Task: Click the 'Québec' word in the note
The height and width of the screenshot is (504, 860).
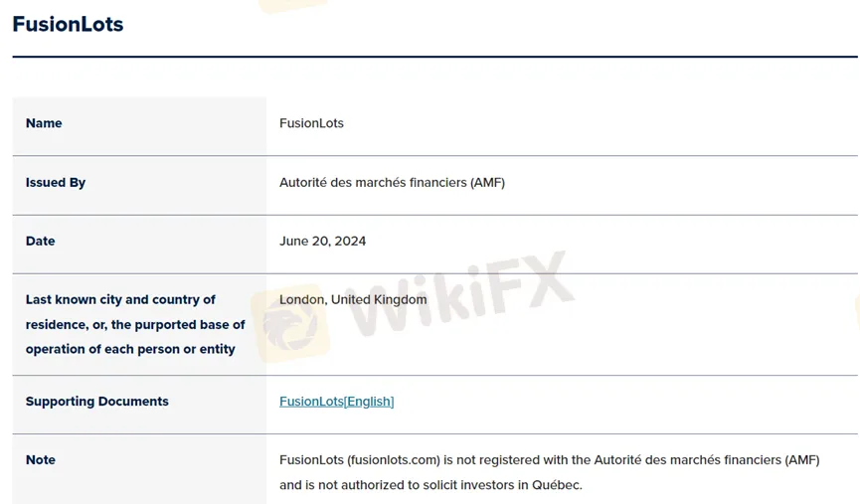Action: click(556, 485)
